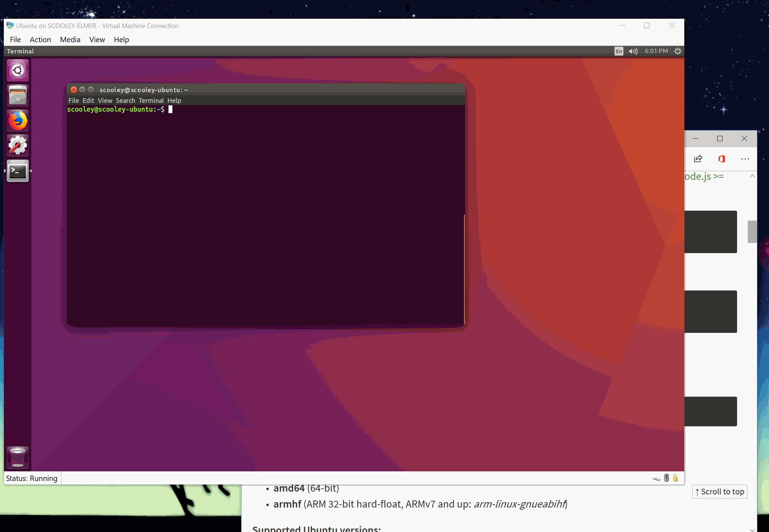Click the 6:01 PM clock indicator

(x=656, y=51)
